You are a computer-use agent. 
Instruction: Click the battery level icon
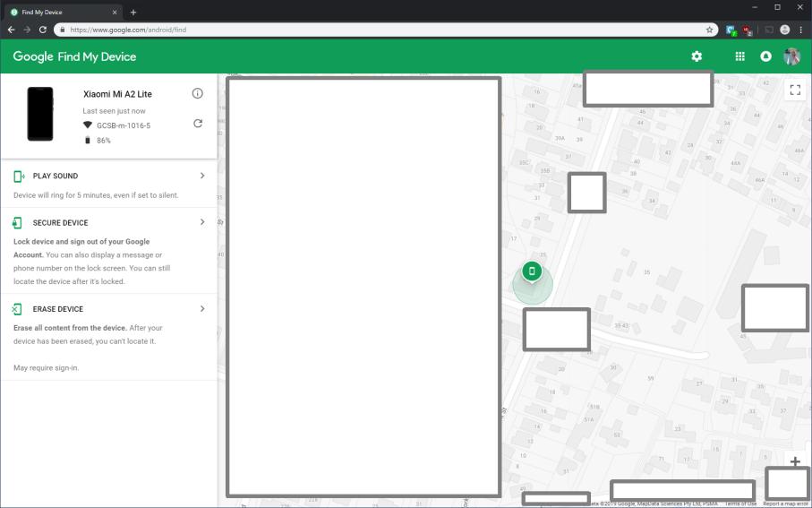88,140
